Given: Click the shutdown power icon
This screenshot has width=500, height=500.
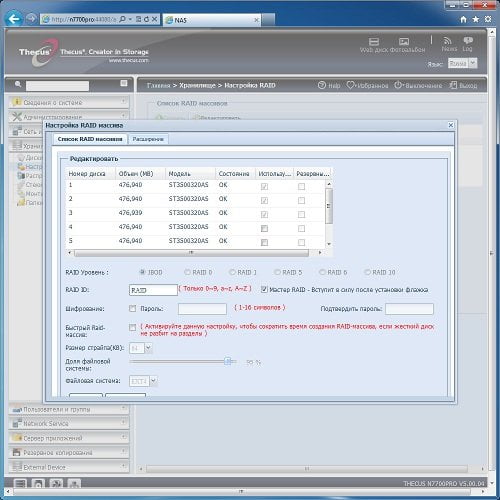Looking at the screenshot, I should point(398,85).
